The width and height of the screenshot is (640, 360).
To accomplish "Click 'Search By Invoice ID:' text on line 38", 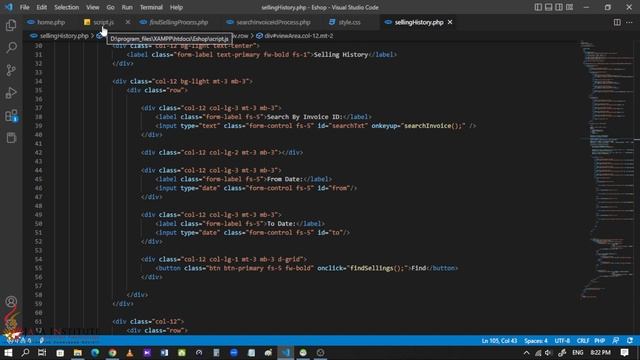I will [x=304, y=117].
